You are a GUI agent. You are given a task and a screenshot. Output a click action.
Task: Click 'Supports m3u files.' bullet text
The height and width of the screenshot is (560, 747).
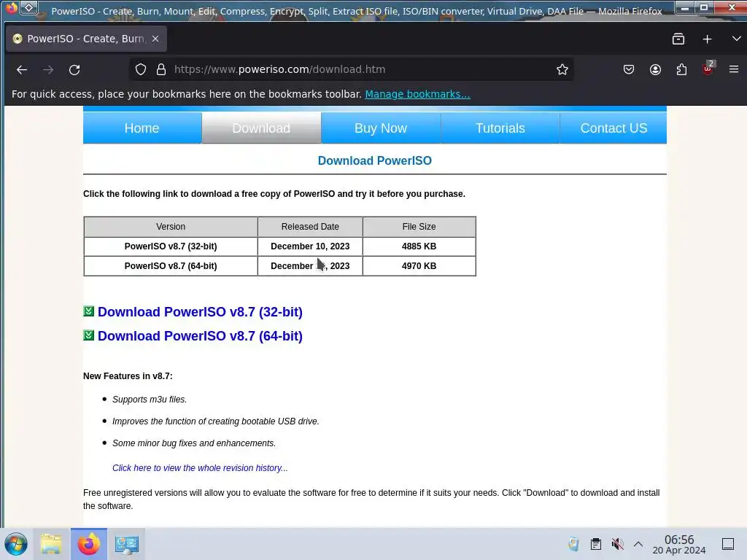point(150,400)
